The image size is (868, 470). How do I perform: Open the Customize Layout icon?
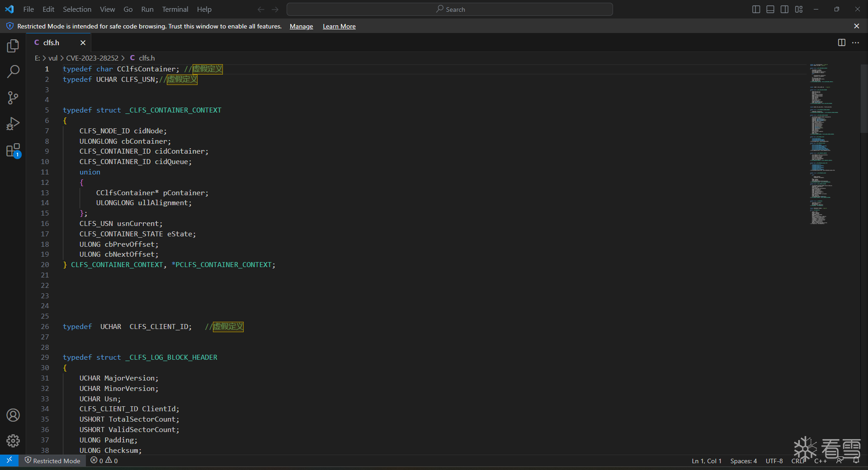(799, 9)
